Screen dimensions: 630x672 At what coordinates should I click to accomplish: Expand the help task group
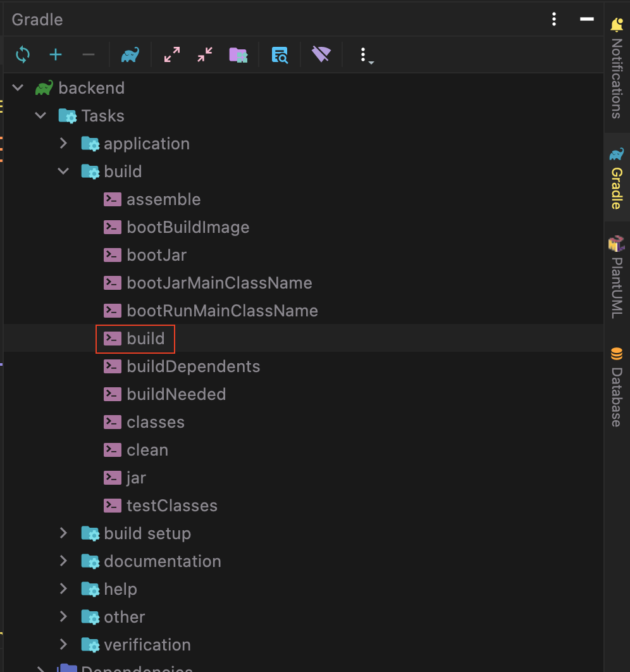click(x=63, y=589)
